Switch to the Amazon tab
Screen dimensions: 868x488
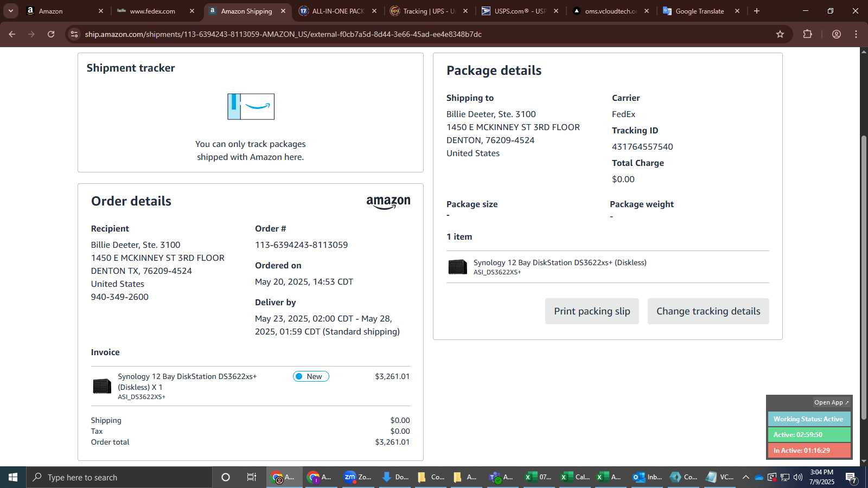tap(65, 11)
